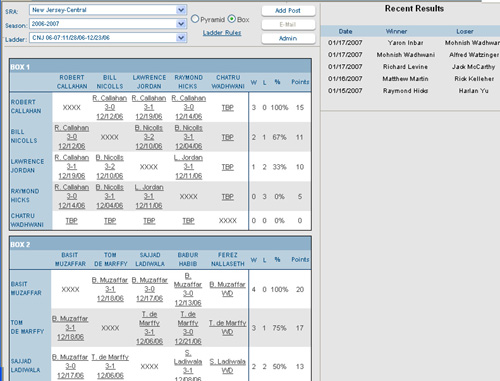The width and height of the screenshot is (500, 381).
Task: Open T. de Marffy 3-0 12/21/06 result
Action: click(x=188, y=328)
